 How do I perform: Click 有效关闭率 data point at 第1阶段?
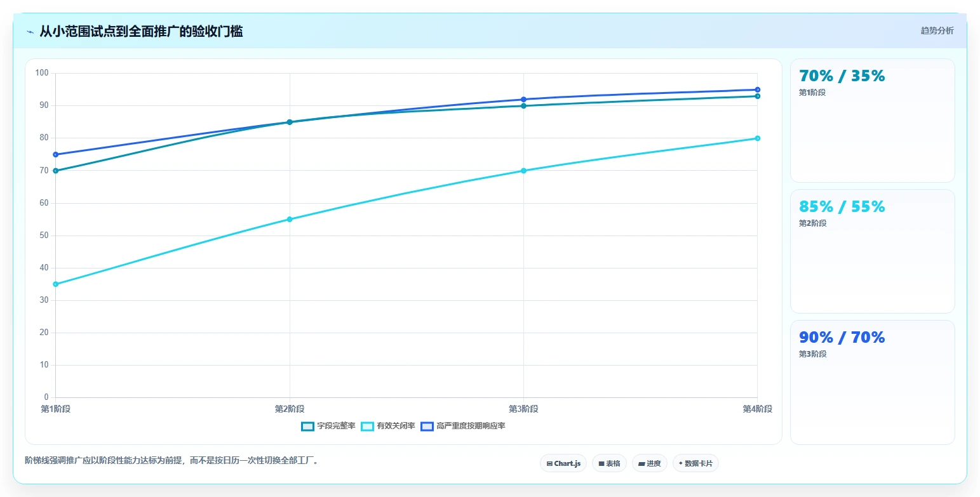[x=56, y=284]
